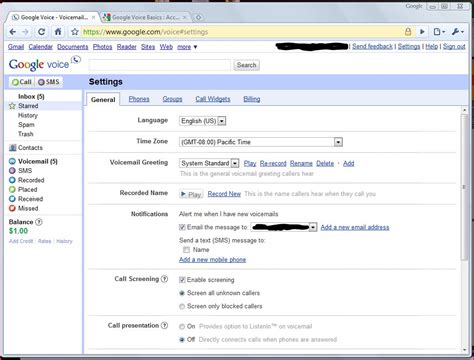Turn Call presentation Off

(182, 340)
